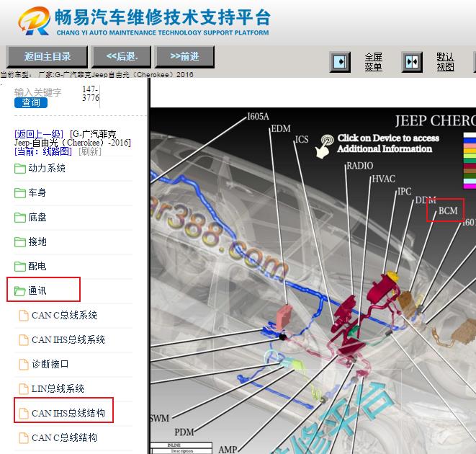The image size is (476, 454).
Task: Click the BCM device label
Action: (x=448, y=210)
